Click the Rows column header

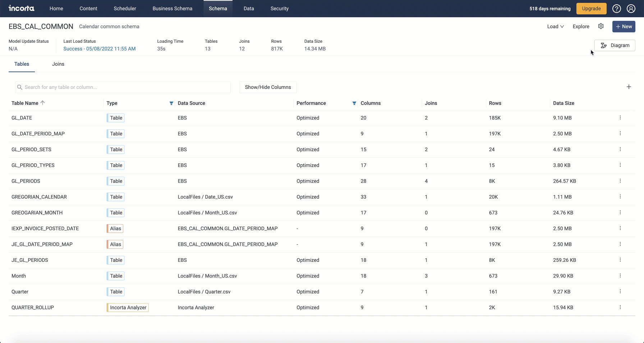pos(495,103)
